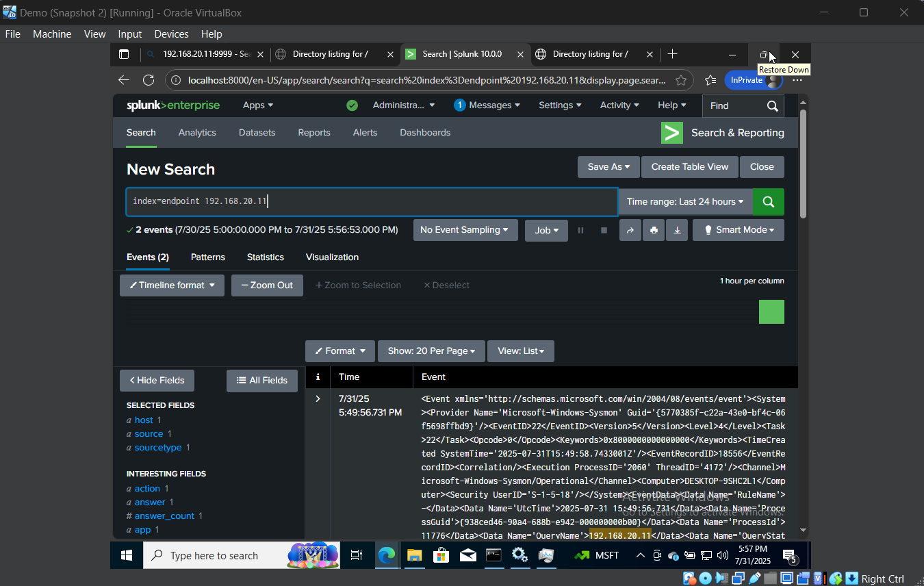Click the share job arrow icon
The height and width of the screenshot is (586, 924).
pos(630,230)
